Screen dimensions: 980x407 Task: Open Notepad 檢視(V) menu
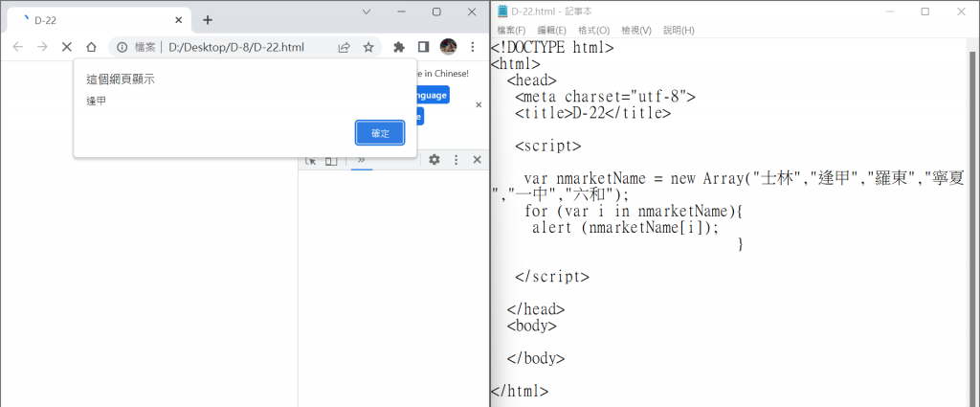[636, 30]
